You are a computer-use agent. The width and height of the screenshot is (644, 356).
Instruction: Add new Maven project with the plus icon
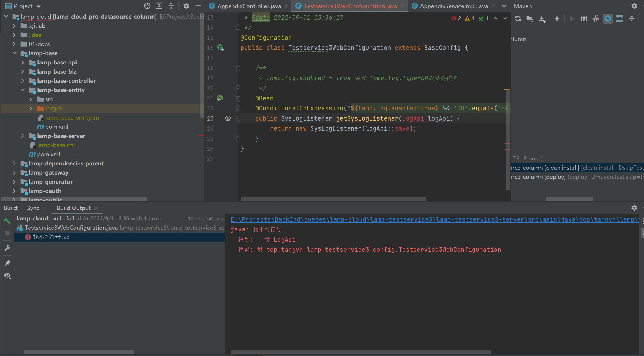pyautogui.click(x=556, y=18)
